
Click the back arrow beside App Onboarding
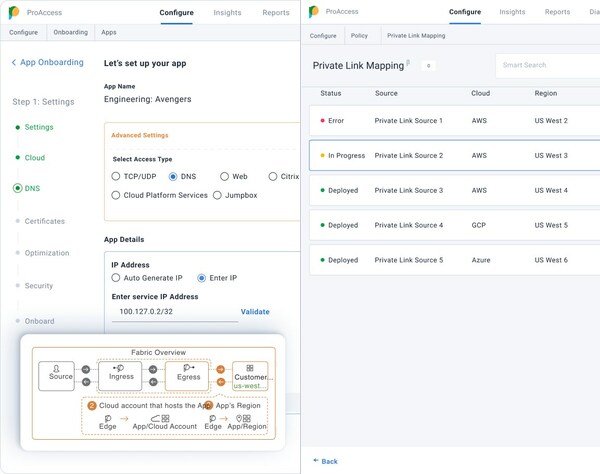pos(14,63)
